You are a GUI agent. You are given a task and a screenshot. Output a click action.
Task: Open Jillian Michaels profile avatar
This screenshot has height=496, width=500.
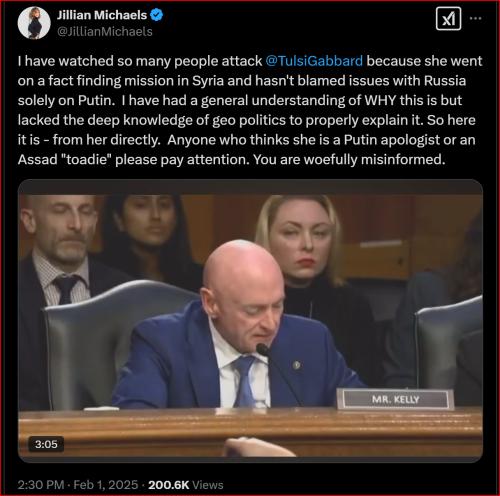34,23
